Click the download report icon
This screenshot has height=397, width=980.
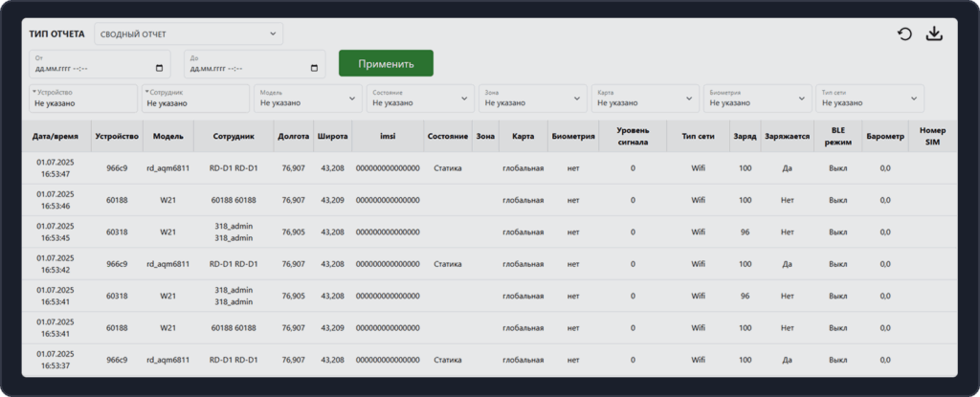click(x=935, y=34)
